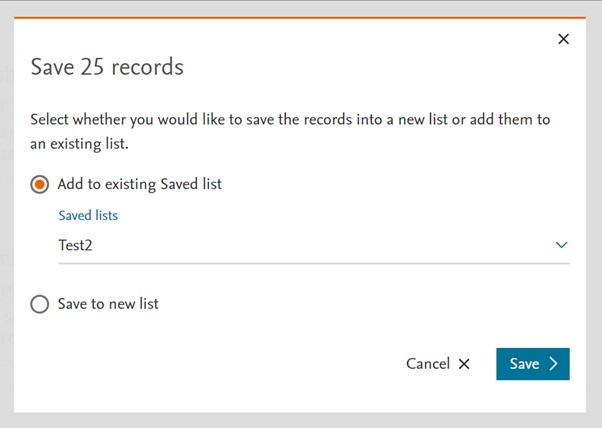Open the Saved lists combo box field

[x=300, y=245]
